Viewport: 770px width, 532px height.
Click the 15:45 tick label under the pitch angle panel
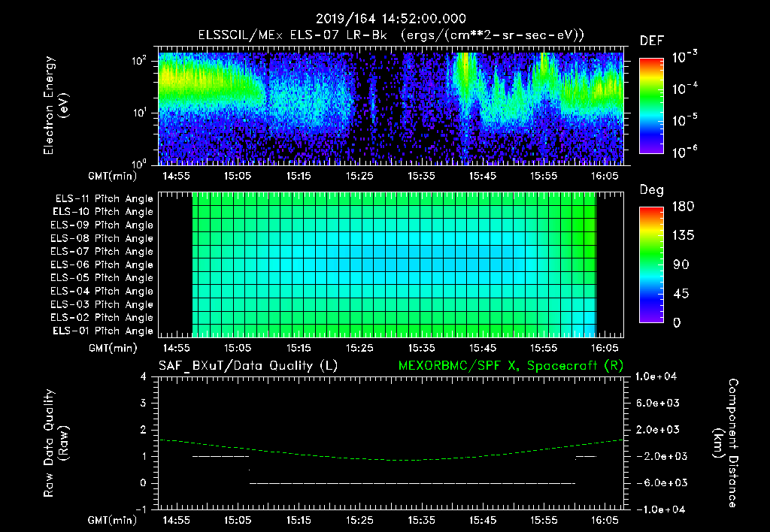pyautogui.click(x=482, y=348)
